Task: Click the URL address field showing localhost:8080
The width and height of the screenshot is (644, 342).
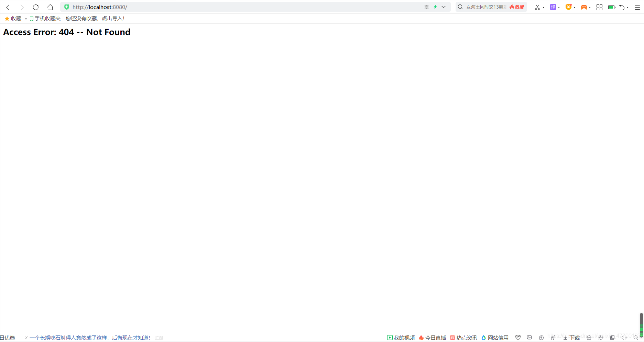Action: [x=241, y=7]
